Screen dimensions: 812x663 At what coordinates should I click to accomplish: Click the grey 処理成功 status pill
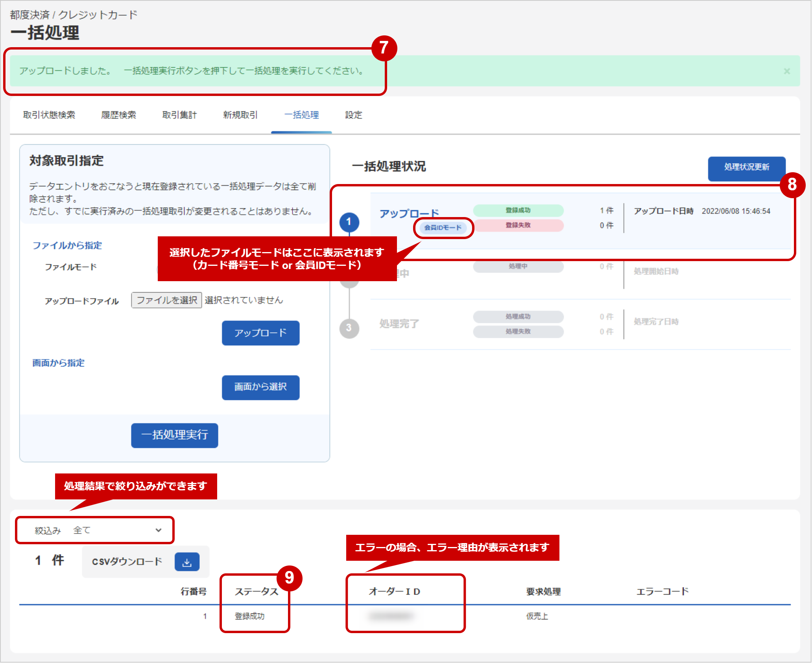click(518, 317)
